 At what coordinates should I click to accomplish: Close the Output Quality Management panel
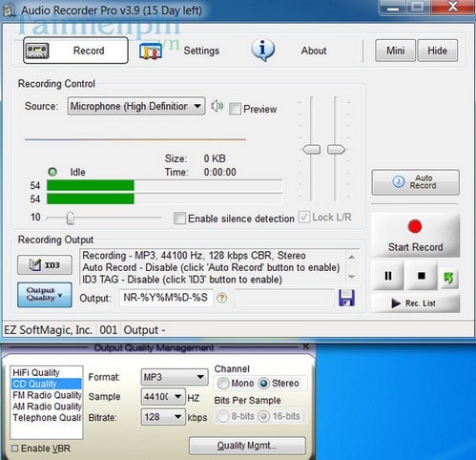click(x=306, y=346)
